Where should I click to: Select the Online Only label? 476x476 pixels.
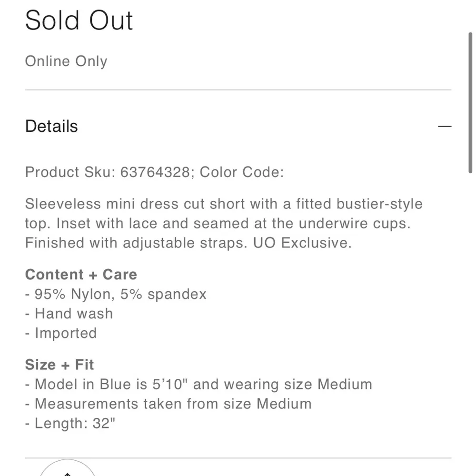(x=66, y=61)
